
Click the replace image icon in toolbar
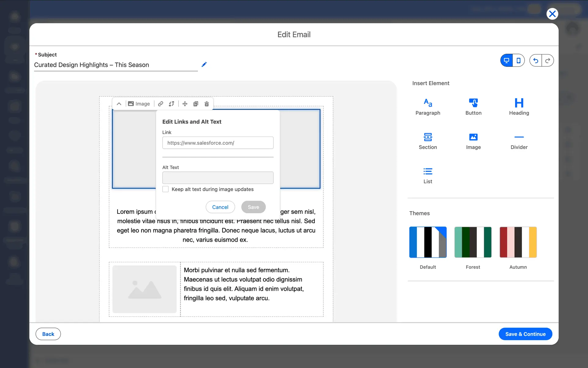pyautogui.click(x=171, y=104)
